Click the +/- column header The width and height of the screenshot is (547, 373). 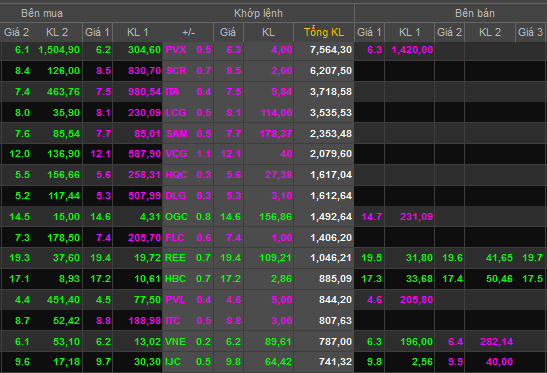point(188,32)
